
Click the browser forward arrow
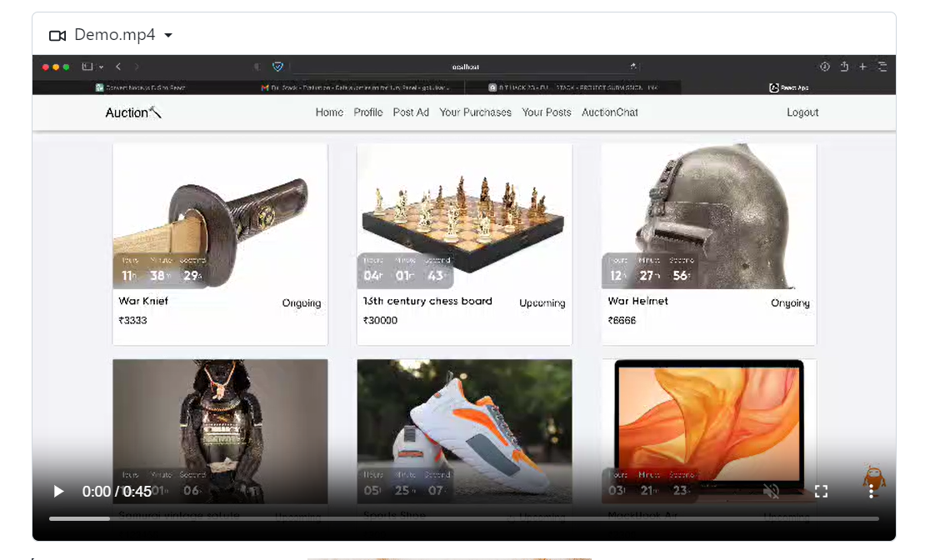point(137,67)
